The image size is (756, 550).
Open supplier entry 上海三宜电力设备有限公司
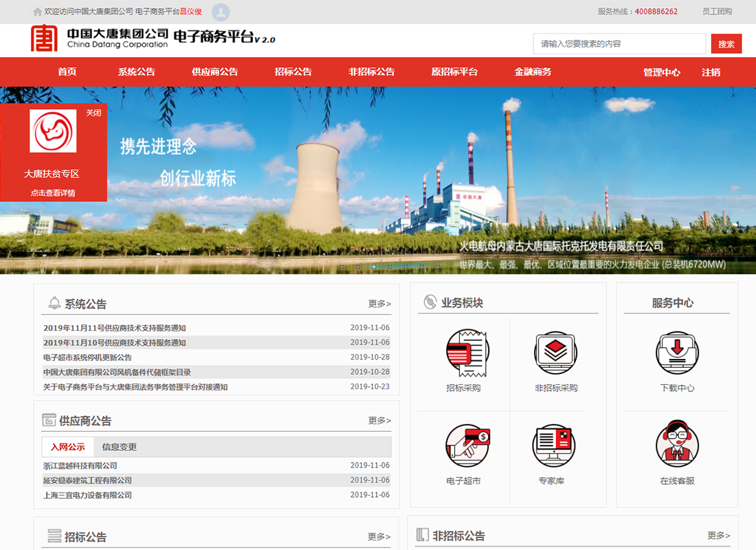(87, 495)
